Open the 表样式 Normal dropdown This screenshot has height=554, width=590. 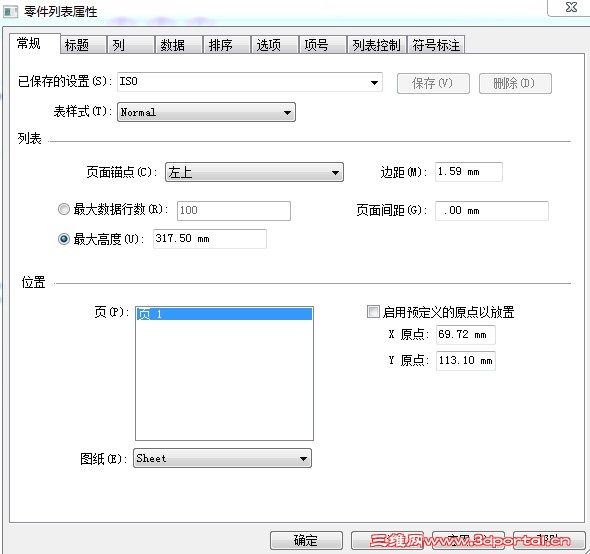tap(206, 112)
